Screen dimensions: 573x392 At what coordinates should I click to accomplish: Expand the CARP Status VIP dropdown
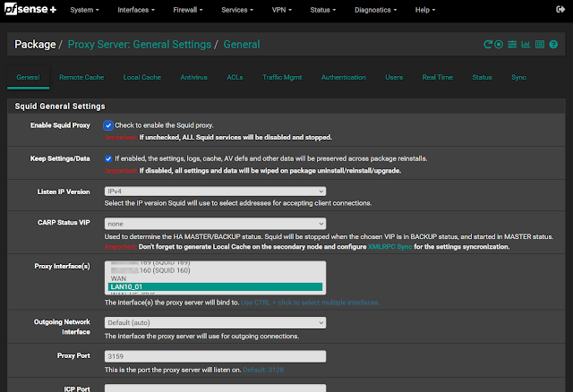pyautogui.click(x=215, y=224)
